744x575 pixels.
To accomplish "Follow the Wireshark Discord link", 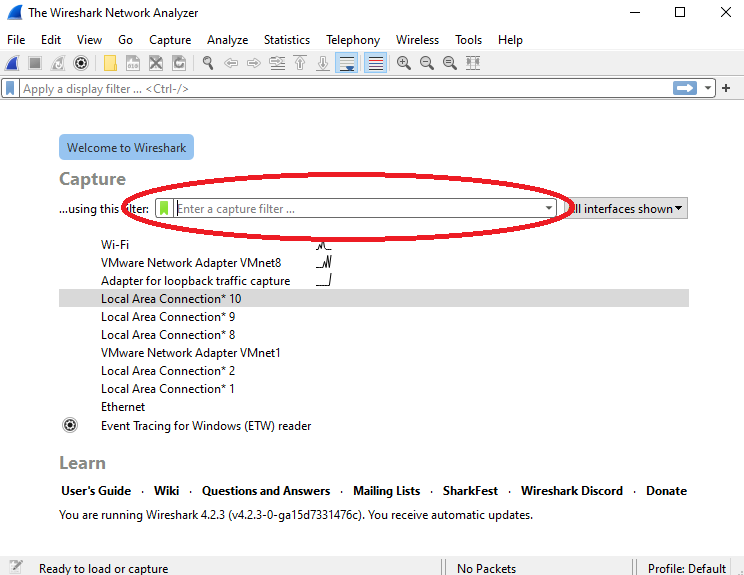I will 571,491.
